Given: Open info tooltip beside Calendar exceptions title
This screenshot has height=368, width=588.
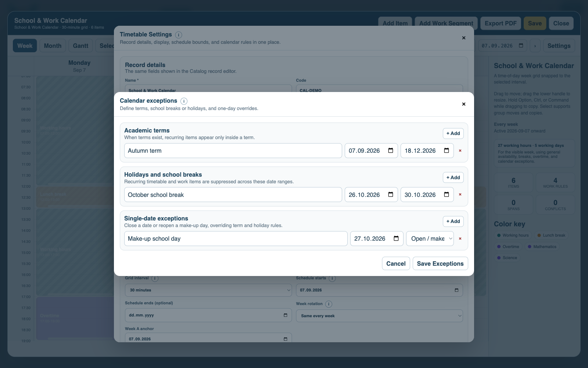Looking at the screenshot, I should pos(184,101).
